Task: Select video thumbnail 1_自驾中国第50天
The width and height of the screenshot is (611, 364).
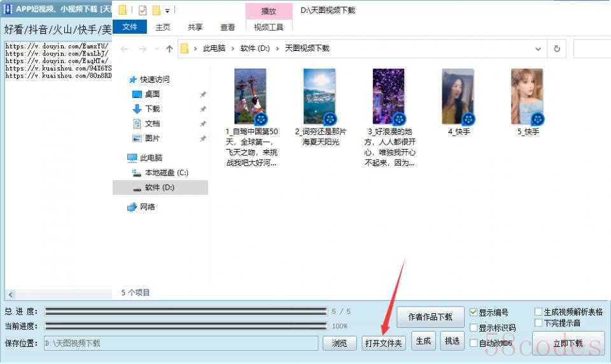Action: pyautogui.click(x=251, y=96)
